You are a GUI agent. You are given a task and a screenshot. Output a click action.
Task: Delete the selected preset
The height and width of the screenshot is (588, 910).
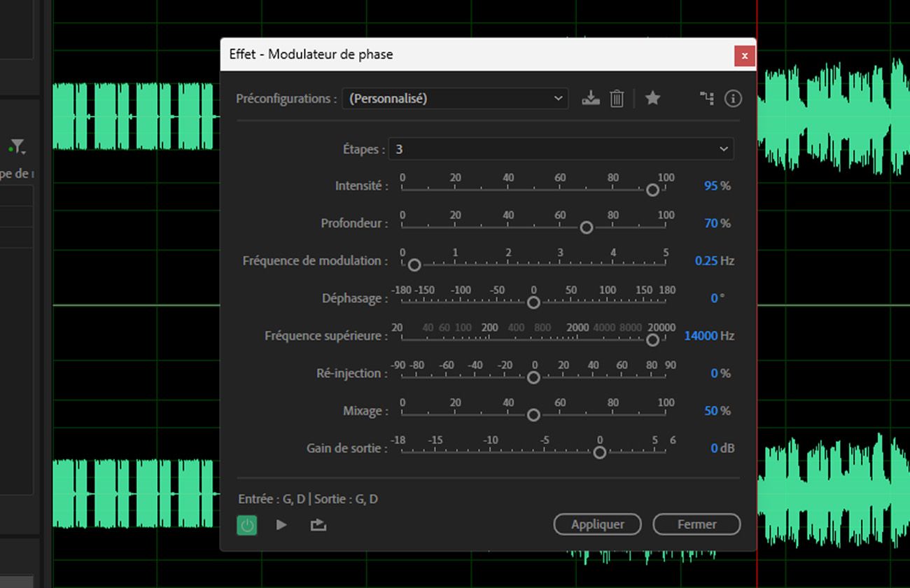pyautogui.click(x=616, y=98)
